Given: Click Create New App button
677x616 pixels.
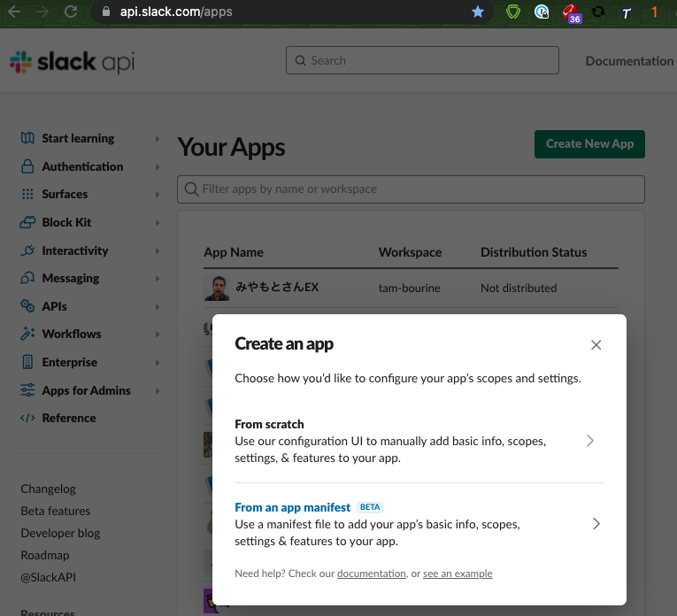Looking at the screenshot, I should [589, 143].
